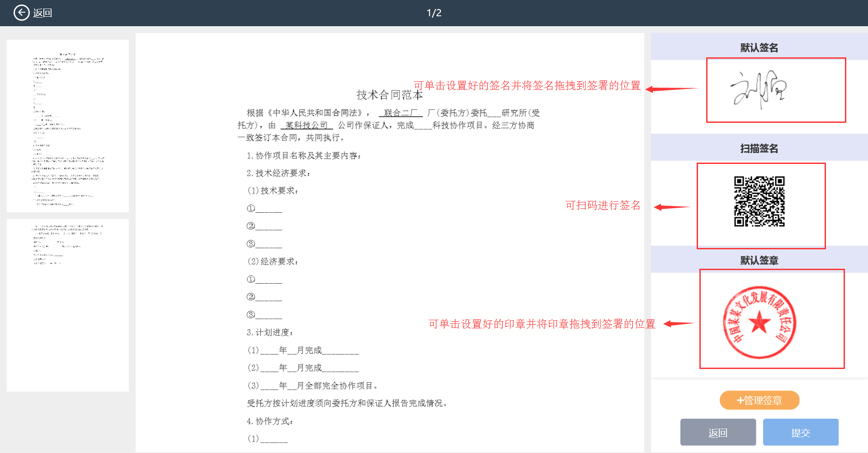Open the second page thumbnail
Screen dimensions: 868x453
pos(68,305)
